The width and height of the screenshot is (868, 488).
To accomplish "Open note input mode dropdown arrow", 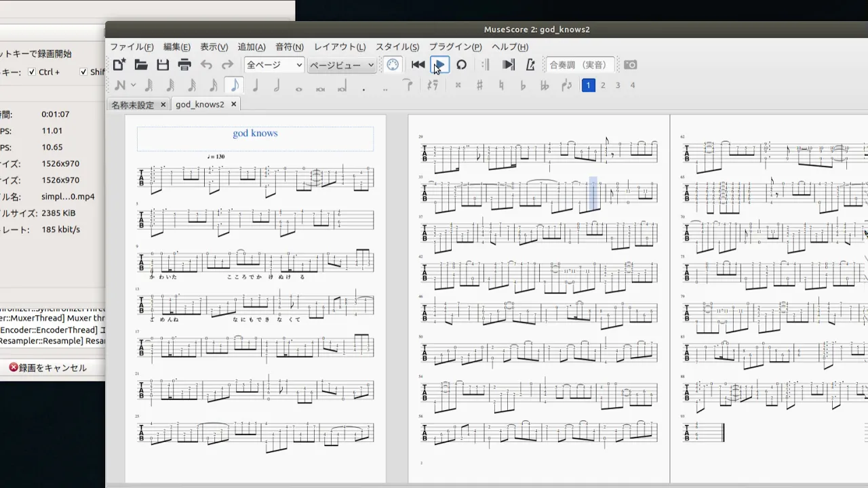I will click(x=134, y=85).
